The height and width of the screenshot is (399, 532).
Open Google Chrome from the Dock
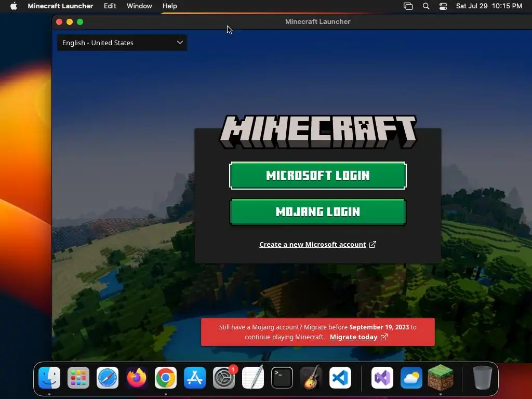166,378
